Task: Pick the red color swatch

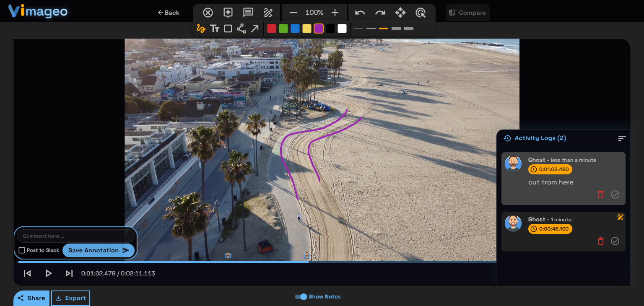Action: [272, 29]
